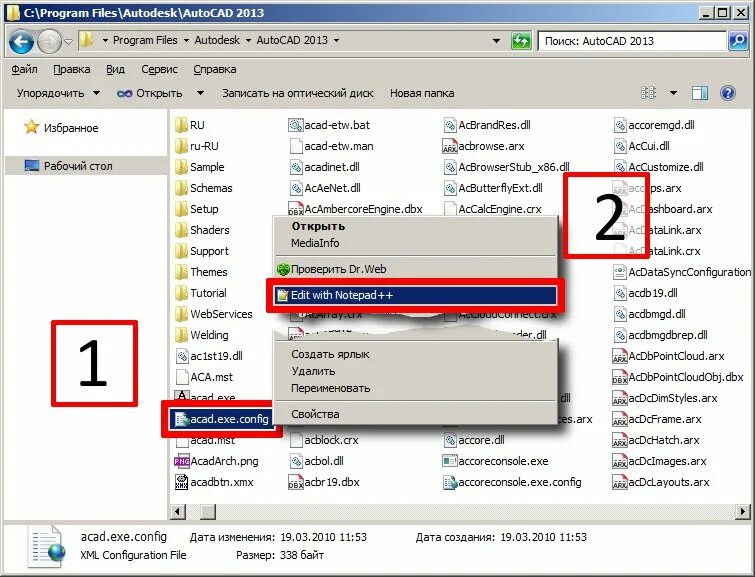Select the 'AcadArch.png' file icon
Image resolution: width=755 pixels, height=577 pixels.
tap(182, 461)
